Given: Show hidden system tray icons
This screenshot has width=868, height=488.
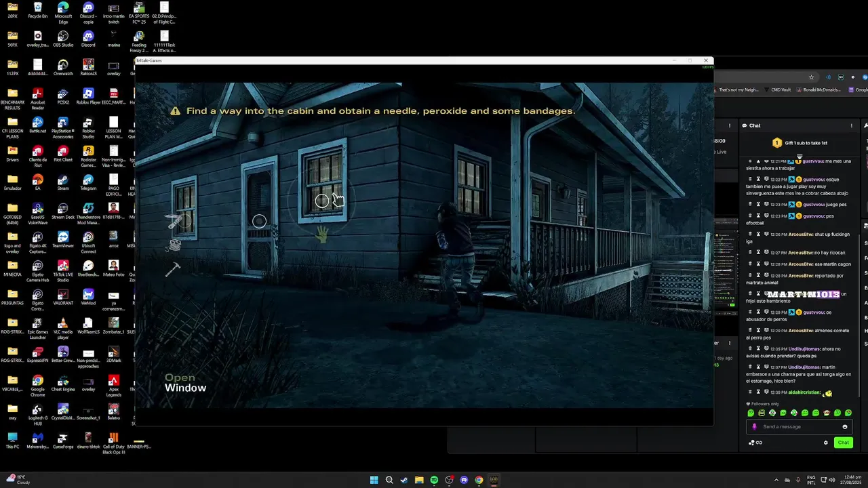Looking at the screenshot, I should pyautogui.click(x=776, y=480).
